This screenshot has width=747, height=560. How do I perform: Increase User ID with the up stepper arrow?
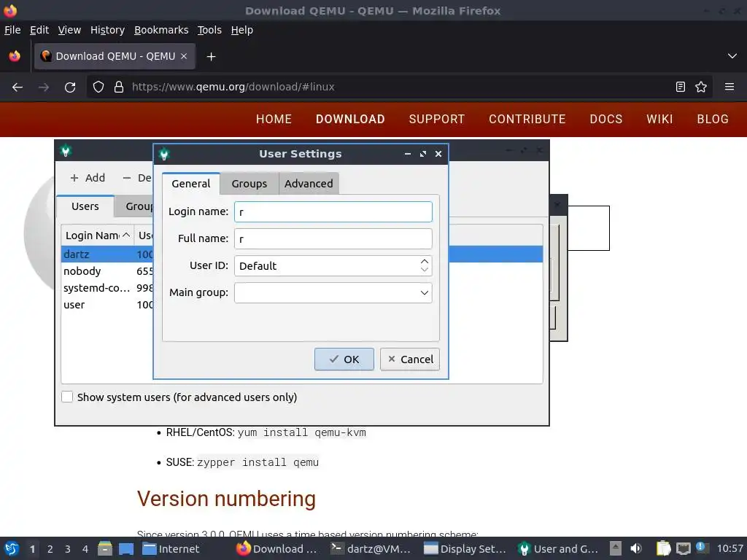(x=425, y=262)
